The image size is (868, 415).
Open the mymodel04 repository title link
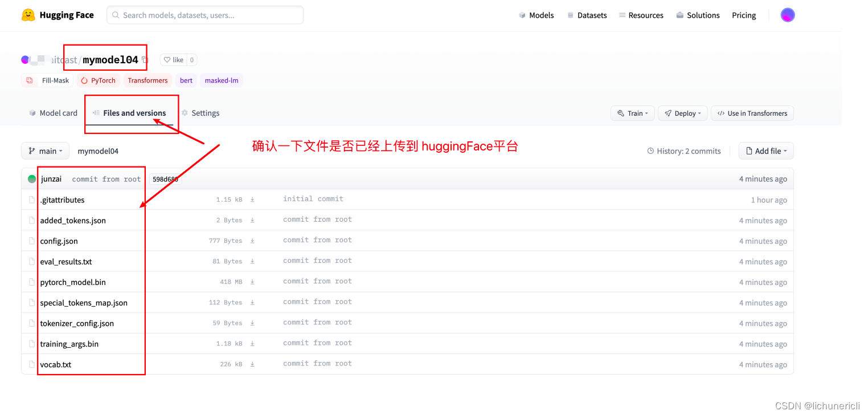110,60
